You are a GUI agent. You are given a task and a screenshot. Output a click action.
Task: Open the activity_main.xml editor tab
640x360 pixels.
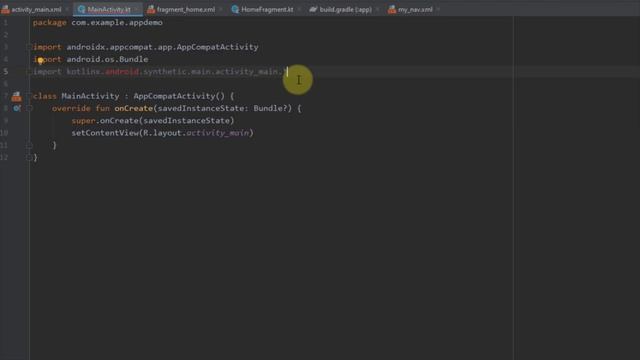click(x=36, y=9)
